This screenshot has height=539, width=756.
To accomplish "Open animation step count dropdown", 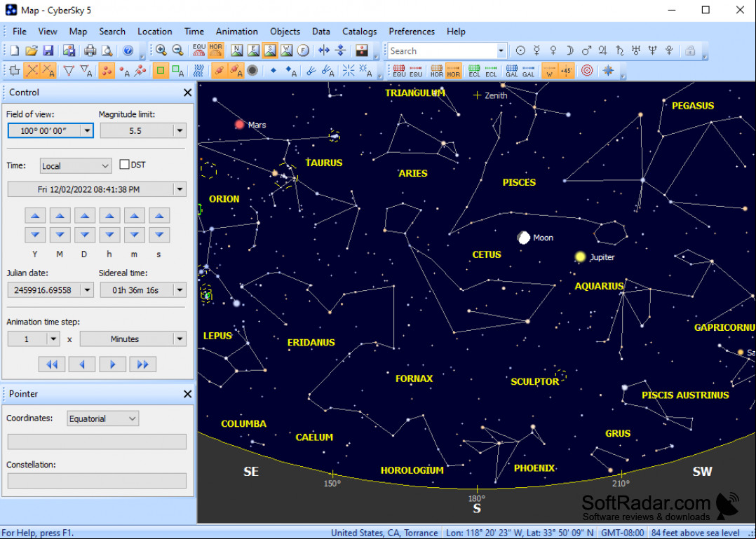I will tap(53, 339).
